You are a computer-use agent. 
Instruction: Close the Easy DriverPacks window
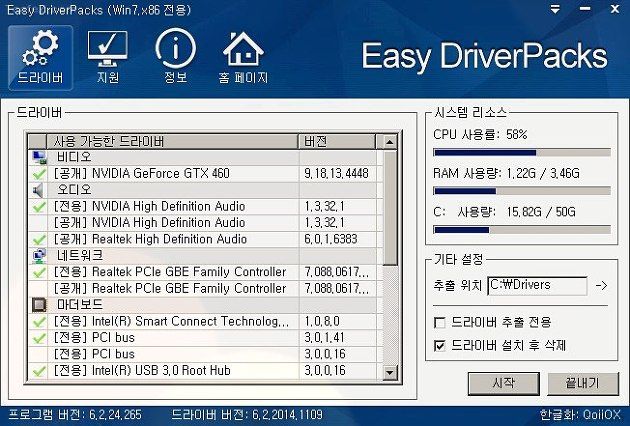[615, 9]
